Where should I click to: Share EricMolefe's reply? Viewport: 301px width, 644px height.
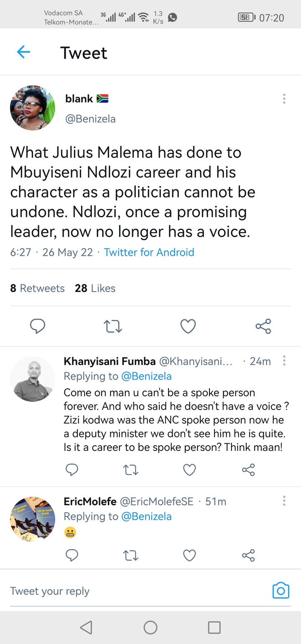[x=248, y=555]
